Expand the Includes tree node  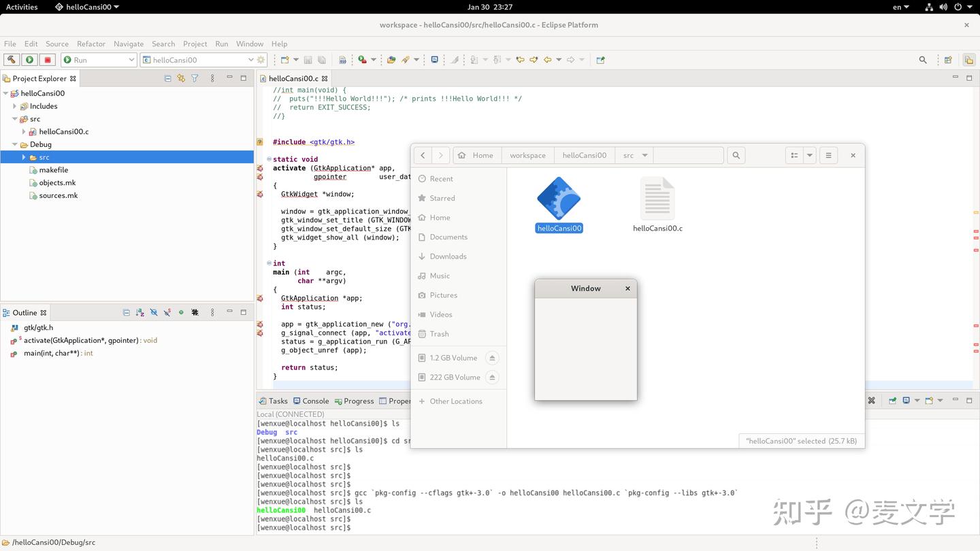pos(15,106)
